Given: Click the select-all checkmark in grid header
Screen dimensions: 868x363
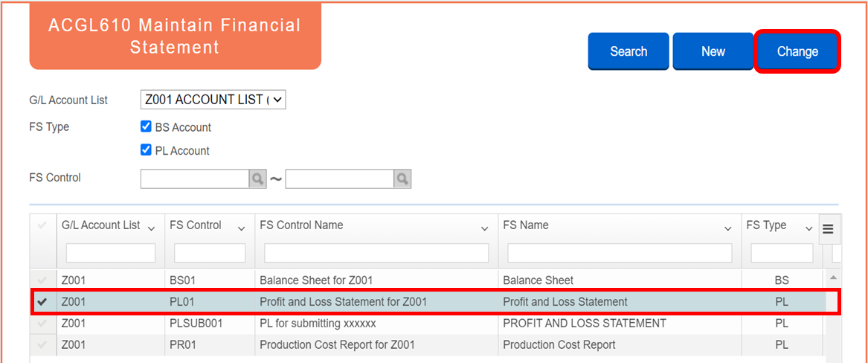Looking at the screenshot, I should [42, 226].
